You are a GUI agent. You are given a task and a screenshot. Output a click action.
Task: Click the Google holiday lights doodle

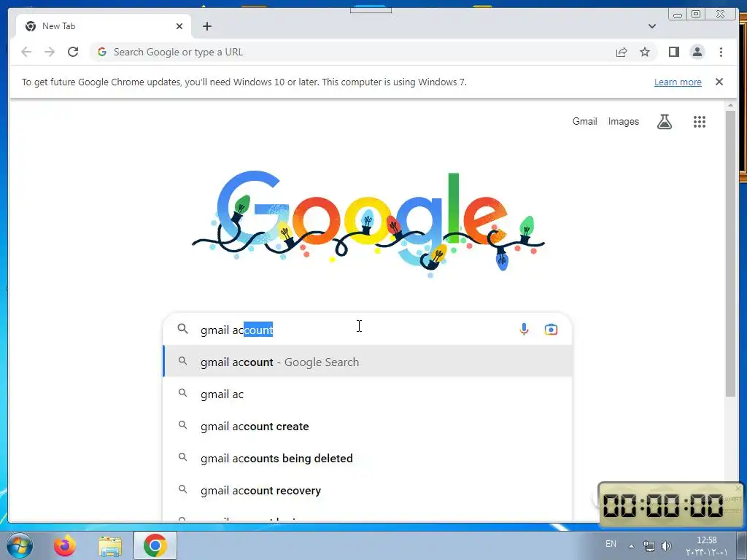point(368,224)
